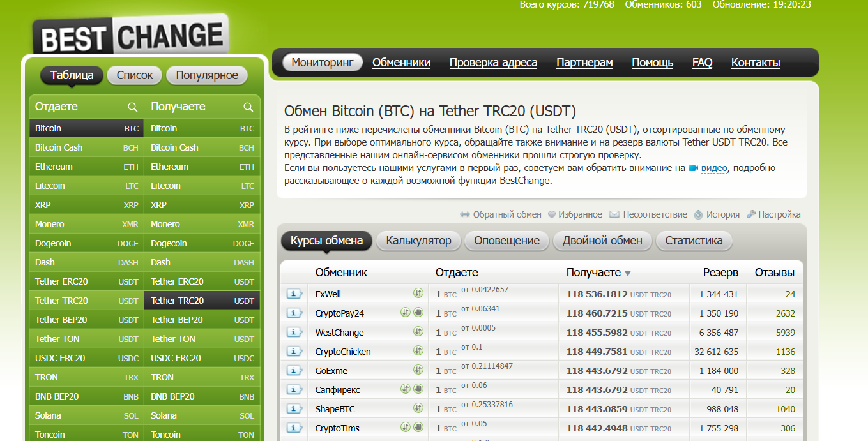Image resolution: width=868 pixels, height=441 pixels.
Task: Click the envelope icon beside Несоответствие
Action: point(614,215)
